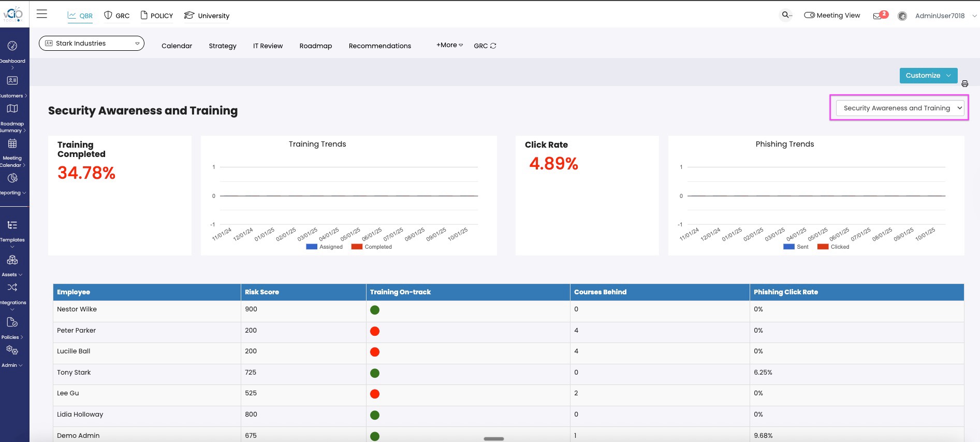
Task: Open Reporting sidebar icon
Action: coord(12,178)
